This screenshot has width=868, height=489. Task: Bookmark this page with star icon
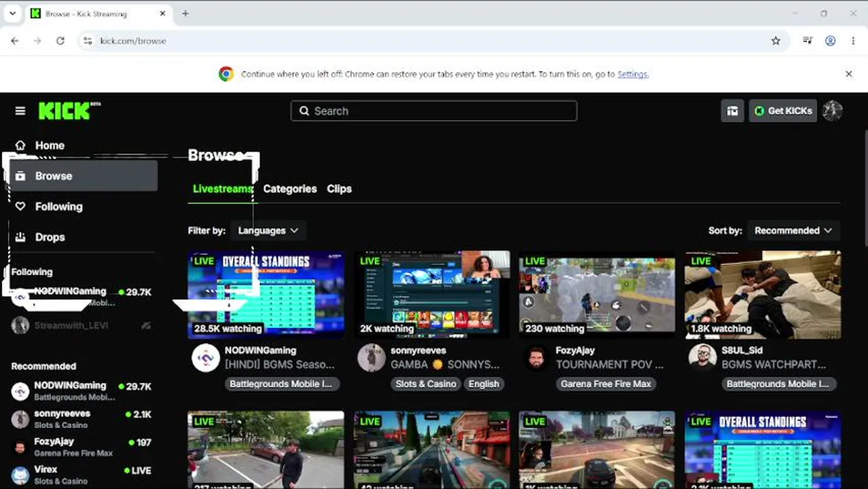[776, 41]
